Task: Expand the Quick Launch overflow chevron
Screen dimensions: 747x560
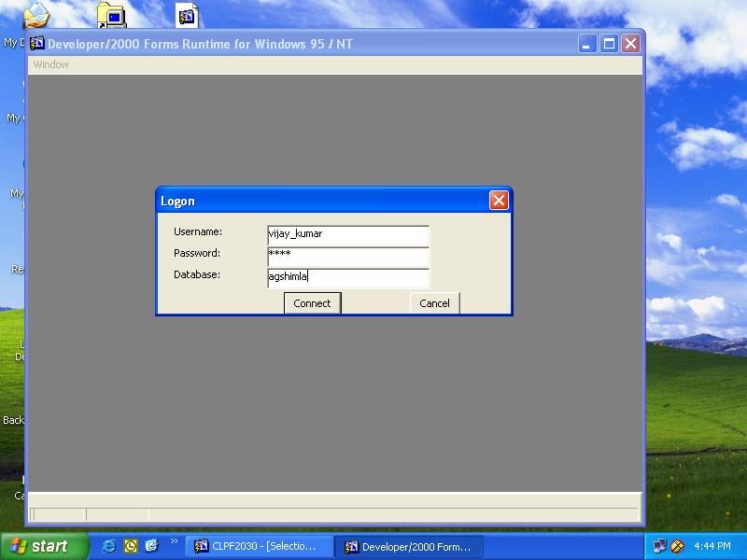Action: [174, 541]
